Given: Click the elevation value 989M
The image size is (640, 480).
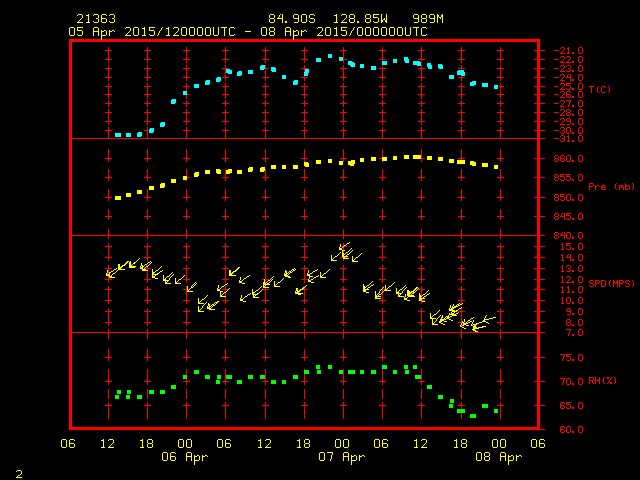Looking at the screenshot, I should point(428,19).
